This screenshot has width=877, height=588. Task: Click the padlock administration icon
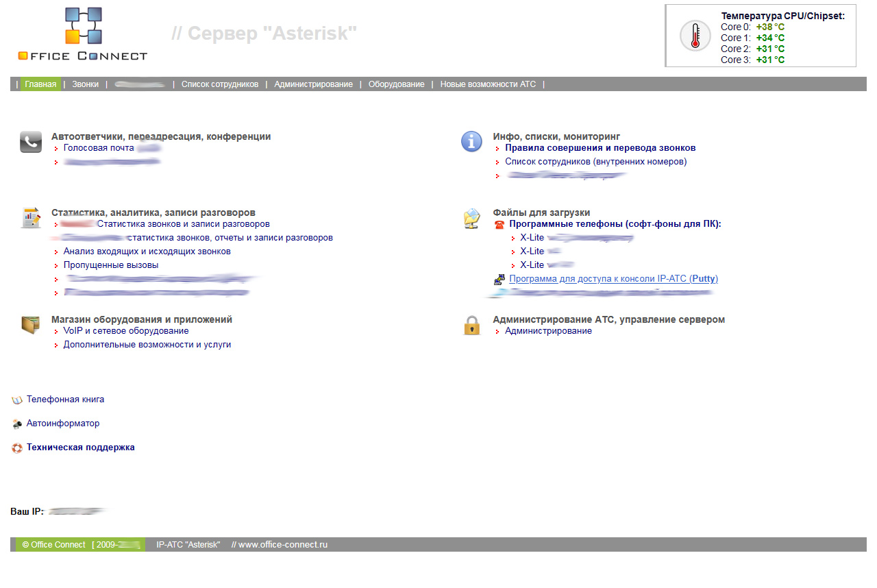pos(471,325)
